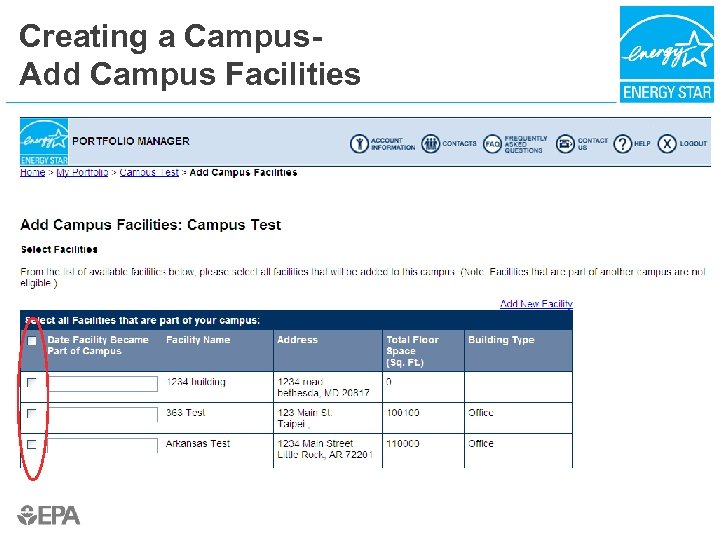Screen dimensions: 720x540
Task: Open the Frequently Asked Questions icon
Action: click(492, 144)
